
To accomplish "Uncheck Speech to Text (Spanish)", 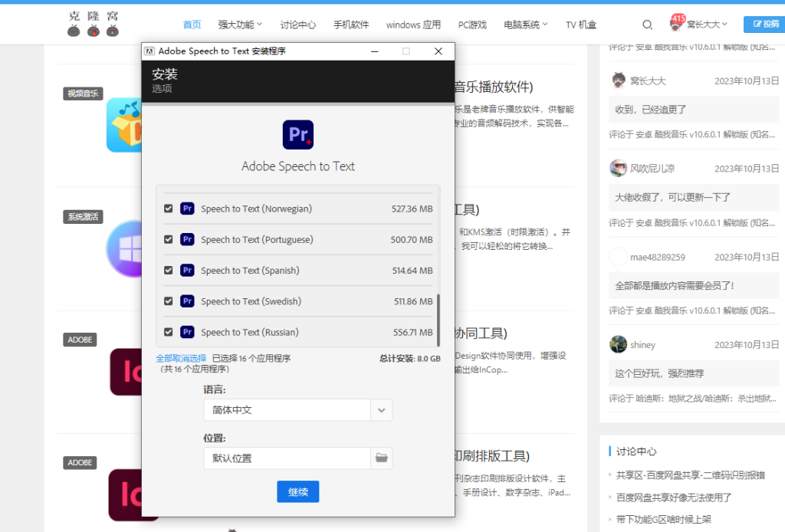I will point(168,271).
